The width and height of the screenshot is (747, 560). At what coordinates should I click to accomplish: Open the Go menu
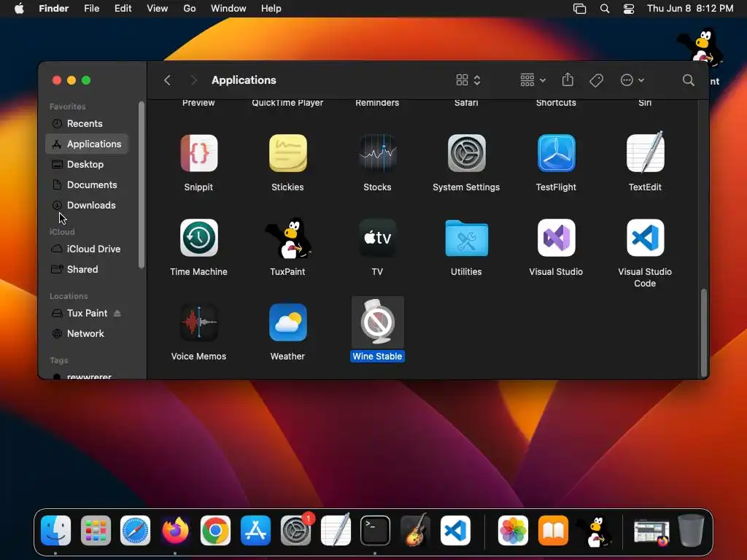click(190, 9)
